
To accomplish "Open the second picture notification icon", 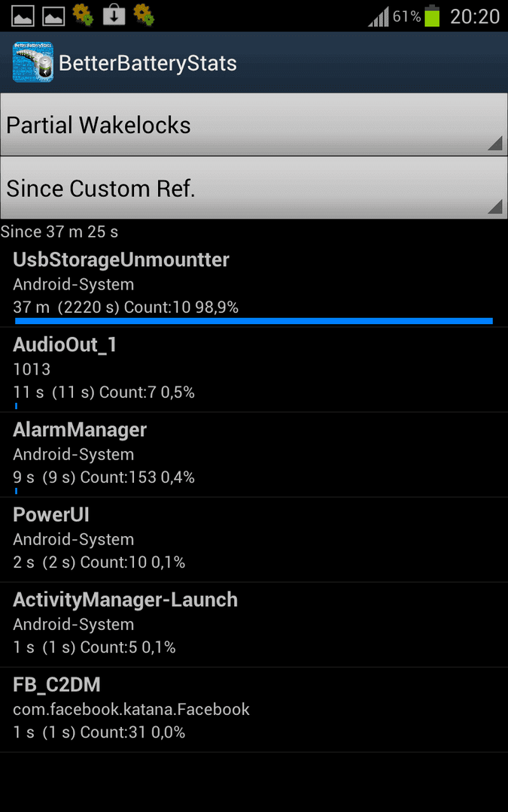I will tap(53, 16).
